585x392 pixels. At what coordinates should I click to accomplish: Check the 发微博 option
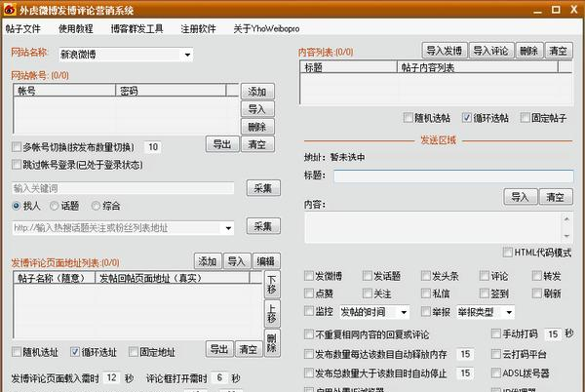point(310,276)
